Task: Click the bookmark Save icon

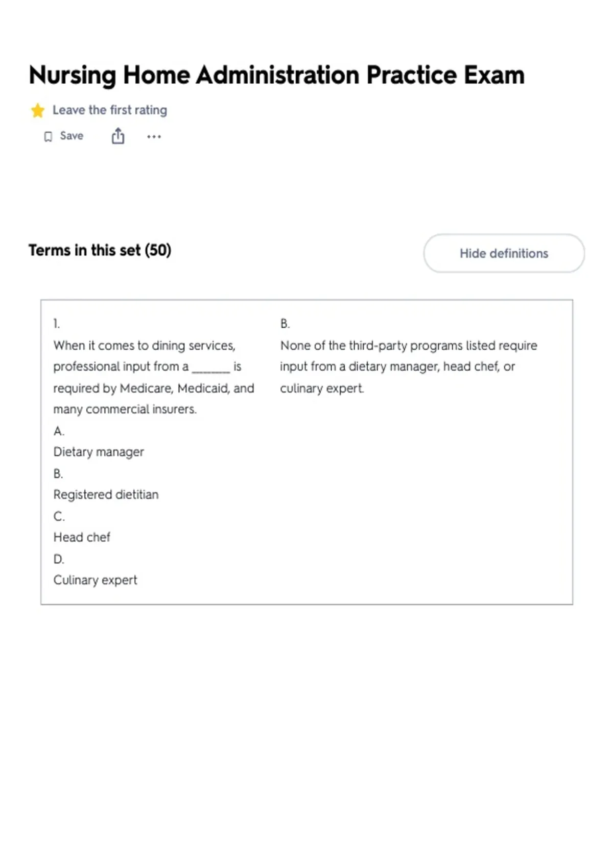Action: [x=48, y=137]
